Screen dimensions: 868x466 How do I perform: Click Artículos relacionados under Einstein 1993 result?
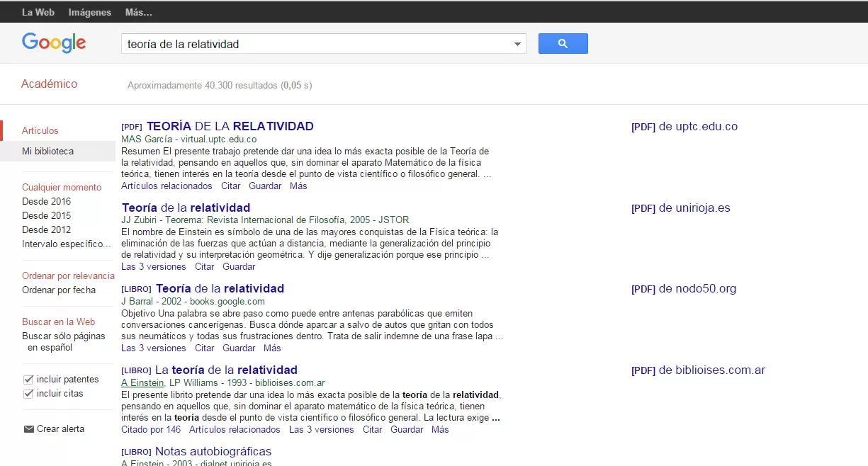235,430
